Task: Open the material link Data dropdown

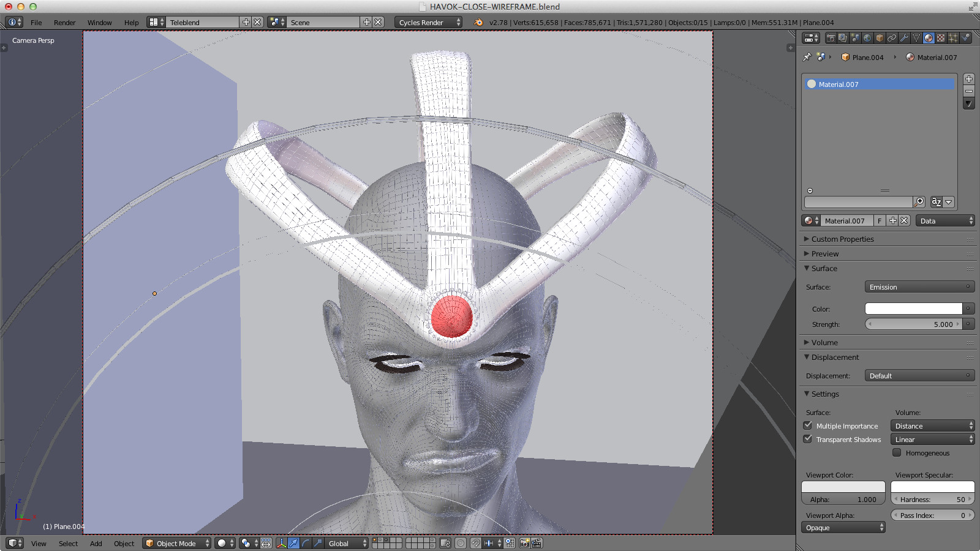Action: (945, 220)
